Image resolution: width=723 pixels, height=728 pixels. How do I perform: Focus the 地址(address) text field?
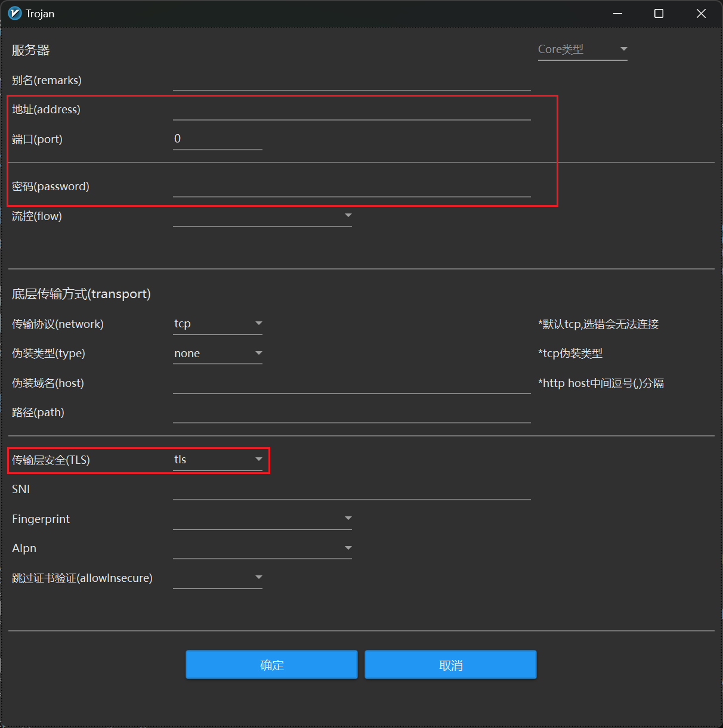tap(351, 110)
